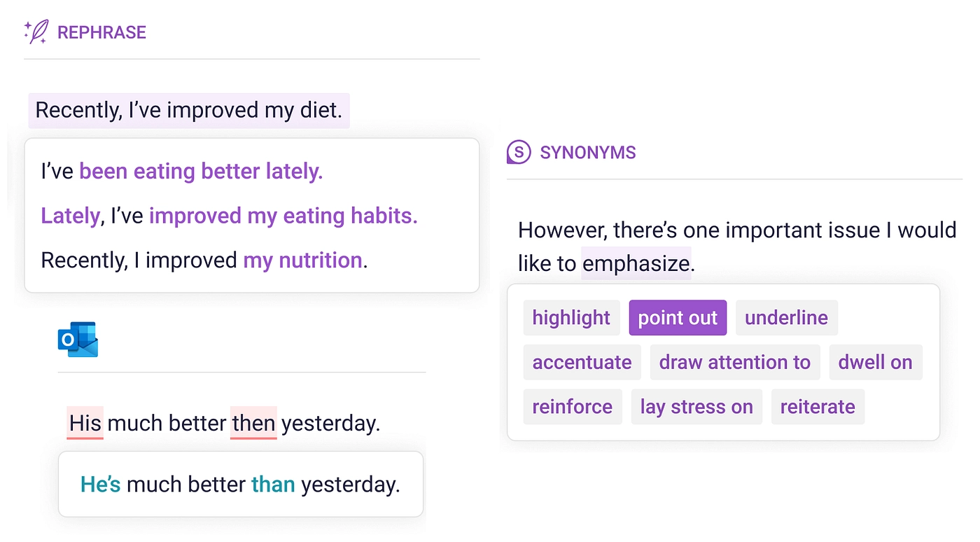Pick the 'reiterate' synonym
Viewport: 980px width, 542px height.
[x=818, y=408]
